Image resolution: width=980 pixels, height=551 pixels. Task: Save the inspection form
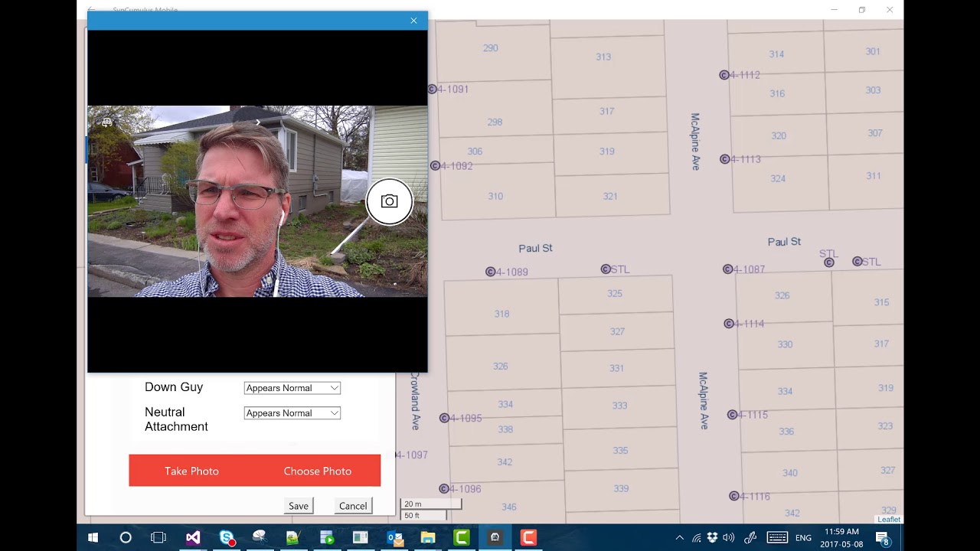299,506
